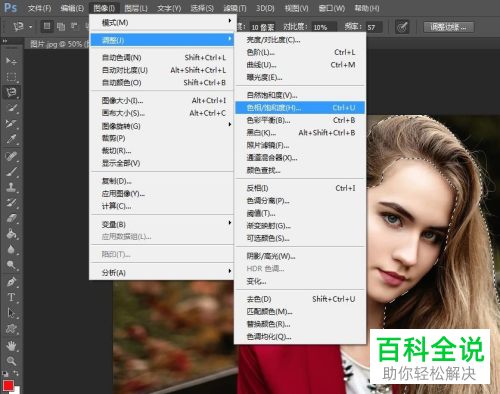
Task: Open the 选择(S) menu
Action: coord(202,8)
